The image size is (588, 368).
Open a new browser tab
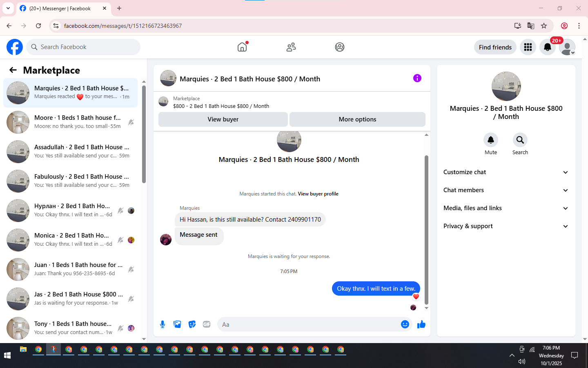[119, 8]
